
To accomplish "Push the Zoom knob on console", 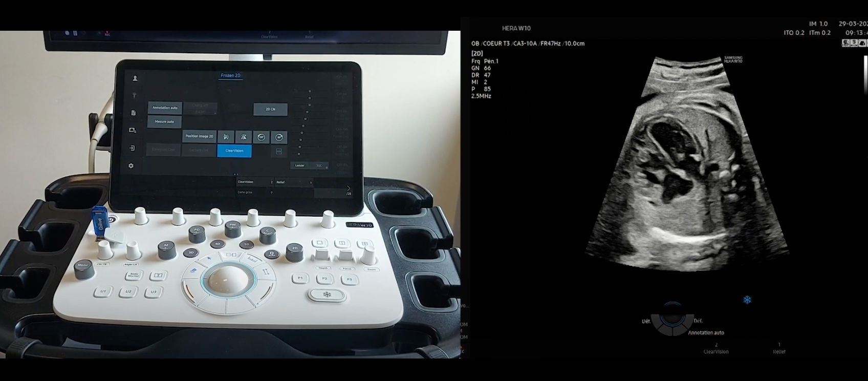I will click(x=369, y=256).
